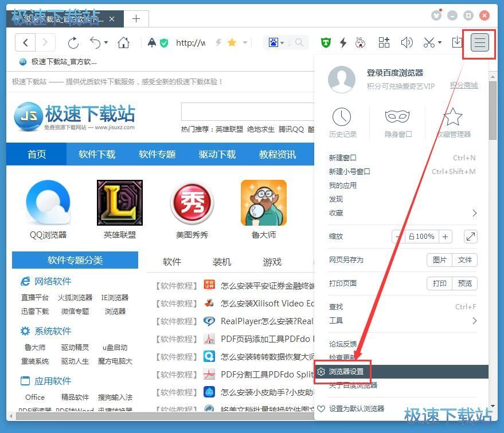Screen dimensions: 504x433
Task: Click the skin icon in title bar
Action: 436,15
